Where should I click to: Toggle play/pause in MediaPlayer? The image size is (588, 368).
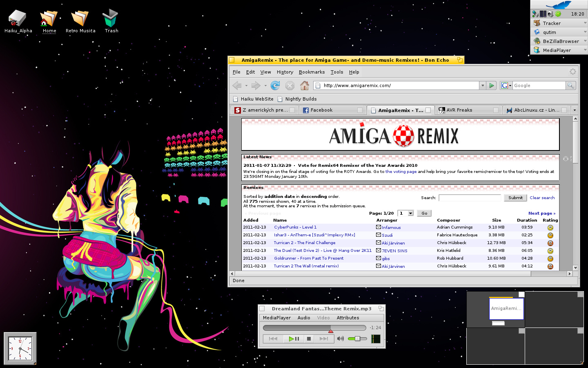[294, 339]
